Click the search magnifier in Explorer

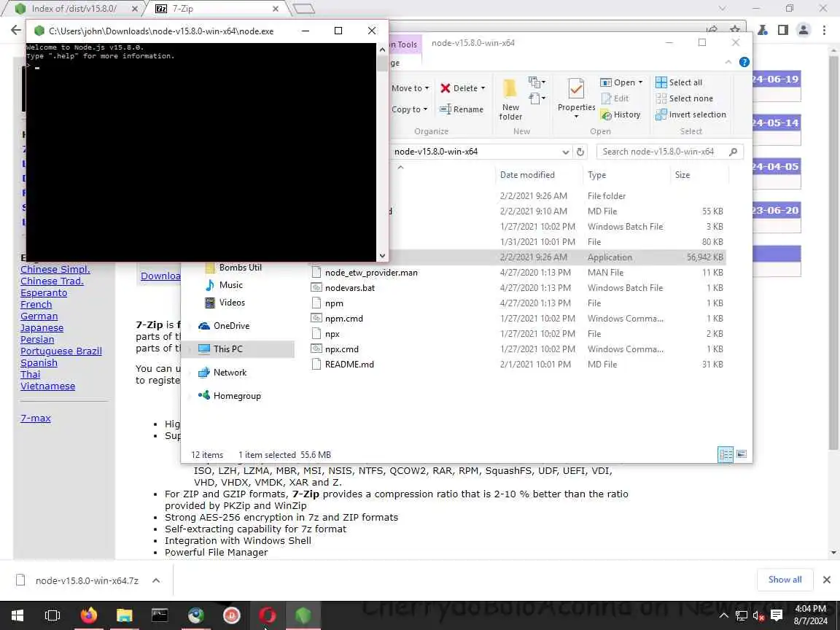[x=734, y=152]
